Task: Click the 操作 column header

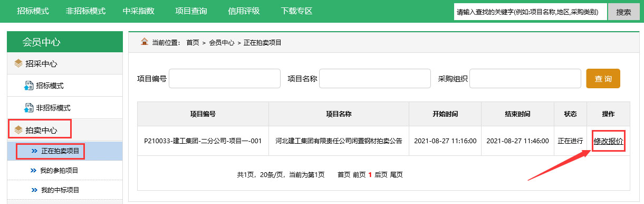Action: 608,114
